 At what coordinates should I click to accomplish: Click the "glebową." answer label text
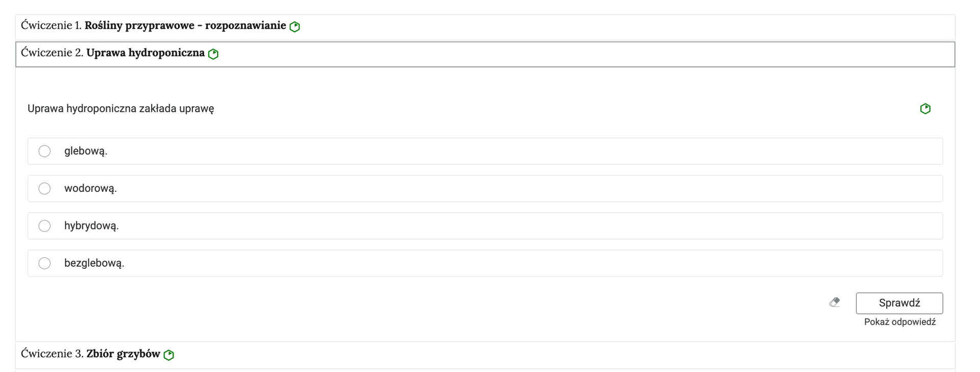coord(86,151)
